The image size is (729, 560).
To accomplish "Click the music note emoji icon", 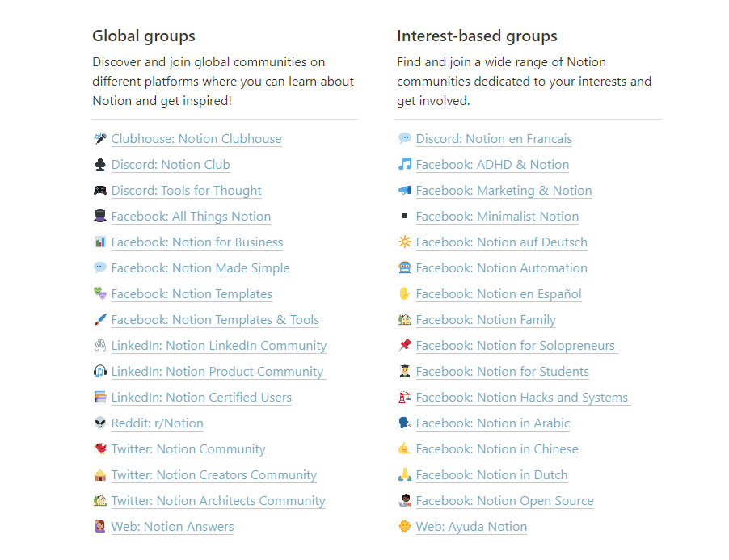I will point(405,165).
